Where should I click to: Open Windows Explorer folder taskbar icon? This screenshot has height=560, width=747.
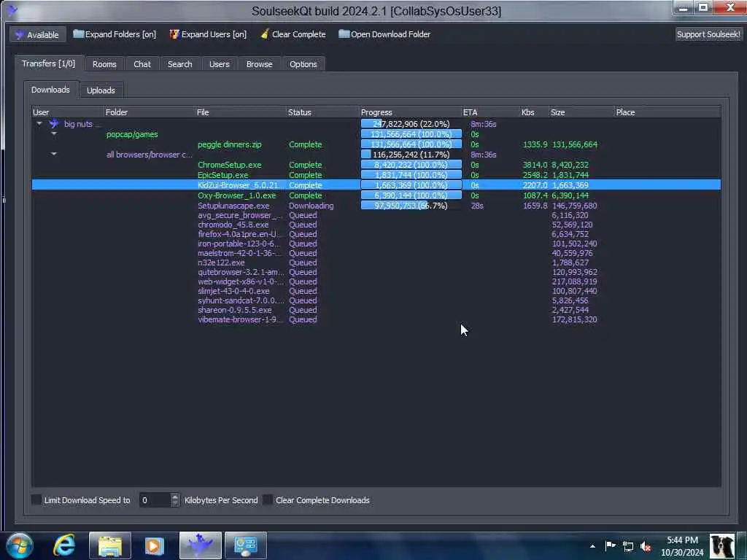pos(110,545)
